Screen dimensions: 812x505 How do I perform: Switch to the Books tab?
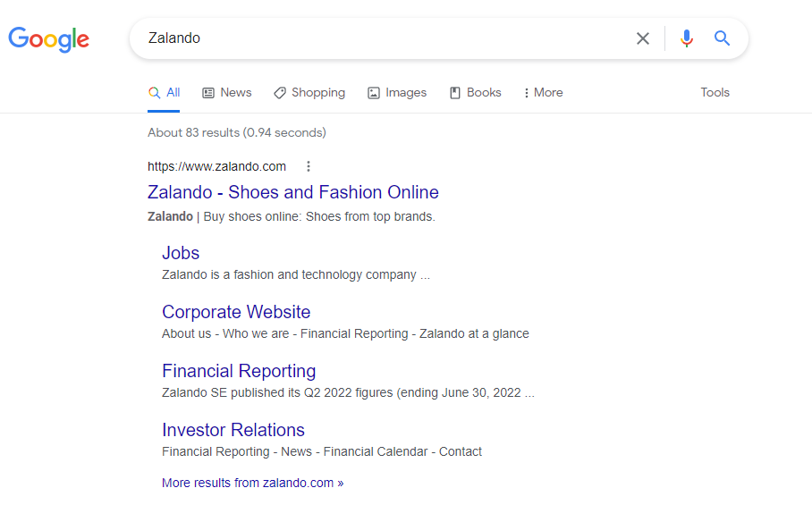pyautogui.click(x=476, y=93)
